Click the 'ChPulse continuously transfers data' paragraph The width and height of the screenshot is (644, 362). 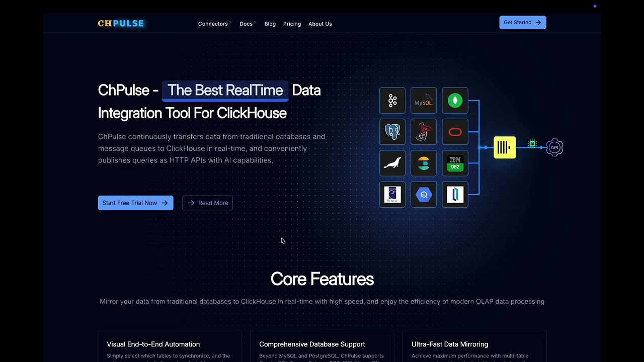coord(212,148)
